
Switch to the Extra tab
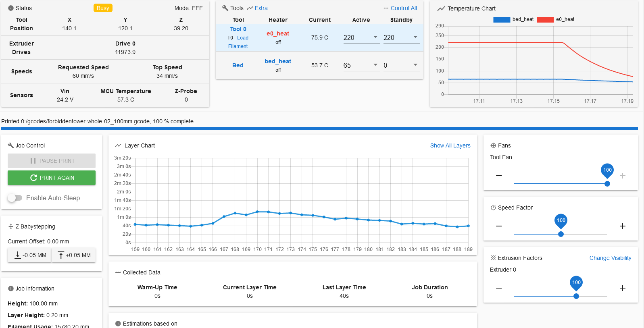pos(257,8)
